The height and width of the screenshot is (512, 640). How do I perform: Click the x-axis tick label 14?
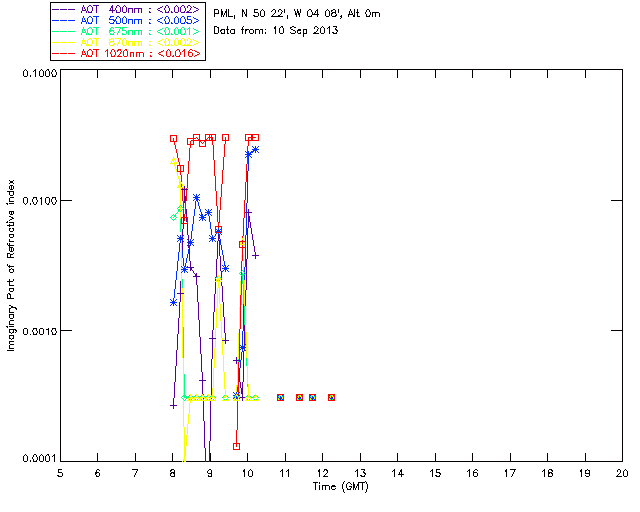[398, 473]
